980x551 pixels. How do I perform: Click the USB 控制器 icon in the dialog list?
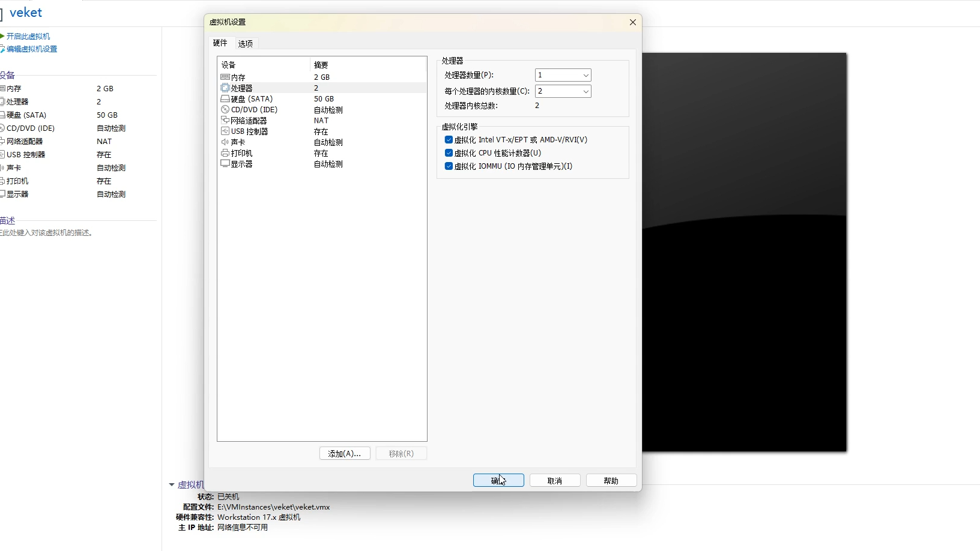pos(225,131)
